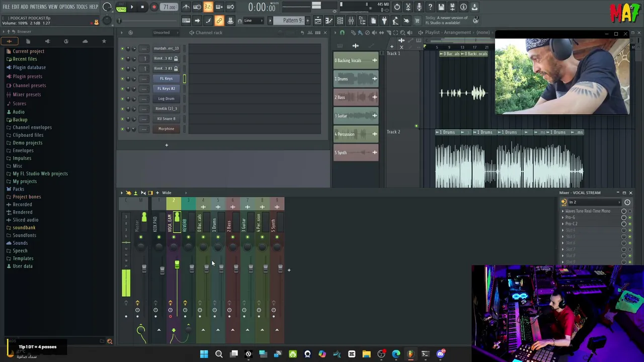The image size is (644, 362).
Task: Adjust the VOCAL STREAM mixer fader
Action: (177, 265)
